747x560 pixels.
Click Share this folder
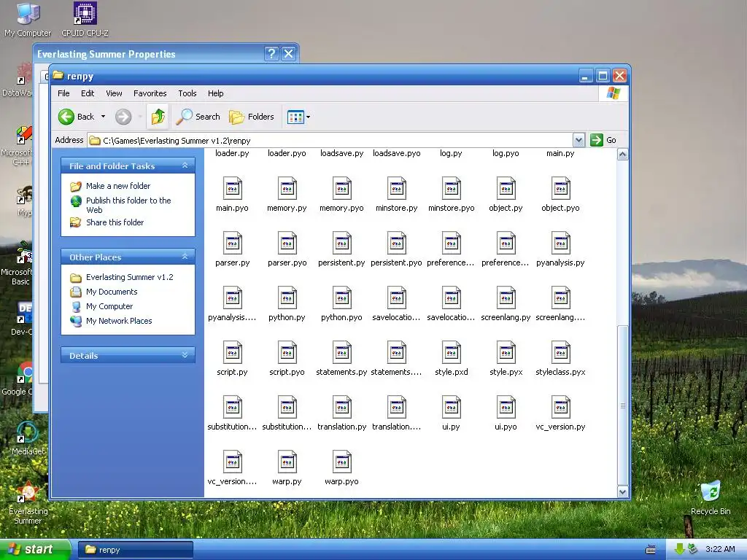tap(115, 222)
